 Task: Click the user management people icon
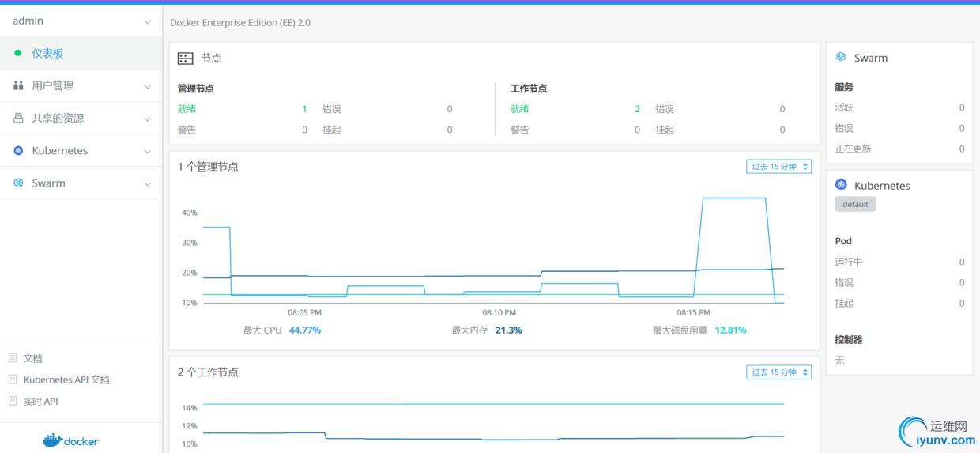tap(18, 85)
